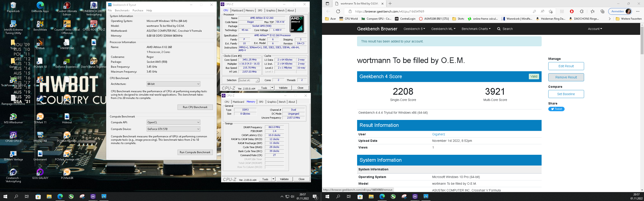Expand the Architecture 64-bit dropdown
644x201 pixels.
(174, 84)
